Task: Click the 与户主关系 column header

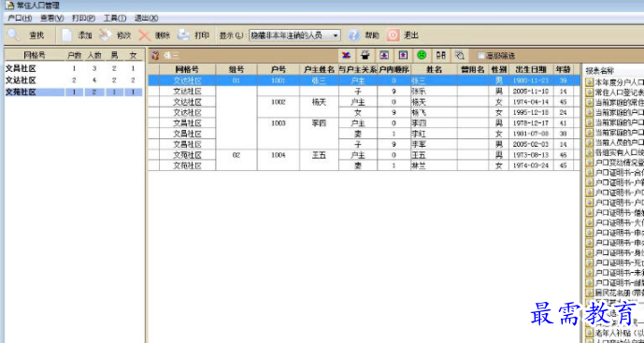Action: point(358,69)
